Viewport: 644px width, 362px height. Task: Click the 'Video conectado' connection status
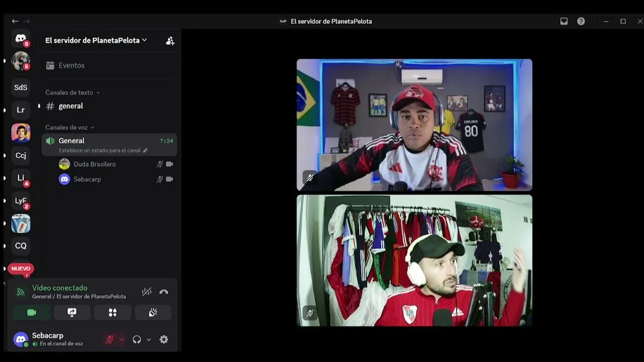60,288
